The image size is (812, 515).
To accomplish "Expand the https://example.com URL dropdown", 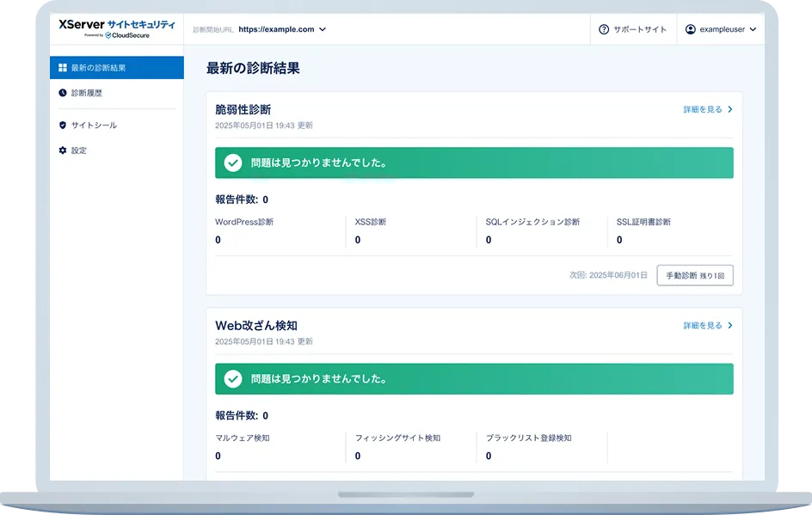I will 282,29.
